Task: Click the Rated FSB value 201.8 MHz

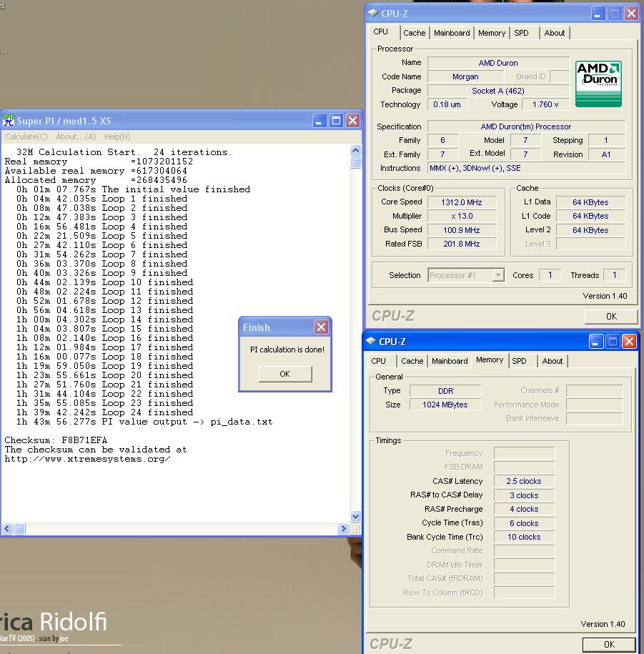Action: (462, 244)
